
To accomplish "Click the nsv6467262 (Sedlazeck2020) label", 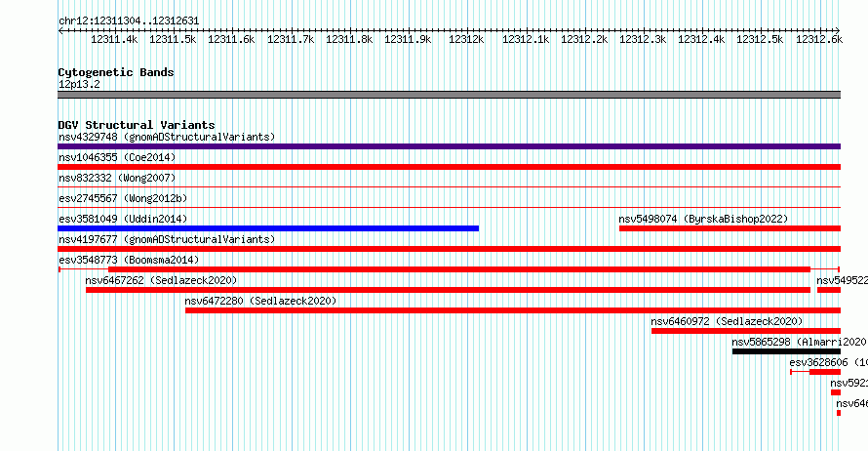I will [161, 280].
